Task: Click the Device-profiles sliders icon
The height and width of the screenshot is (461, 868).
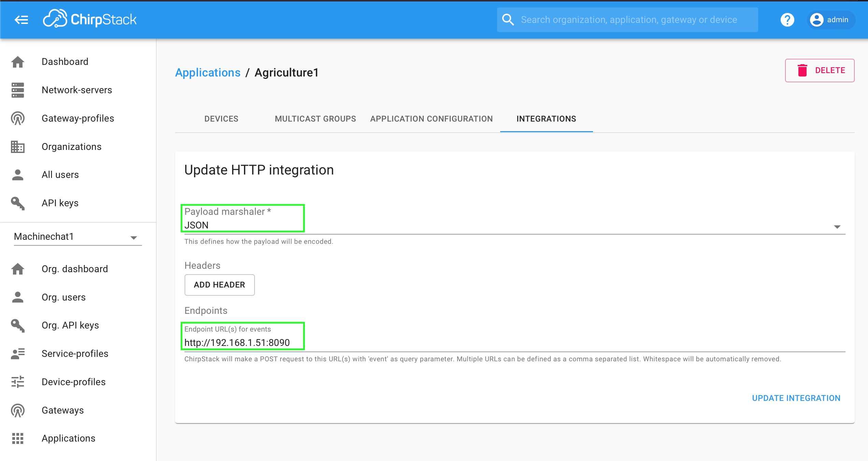Action: (18, 382)
